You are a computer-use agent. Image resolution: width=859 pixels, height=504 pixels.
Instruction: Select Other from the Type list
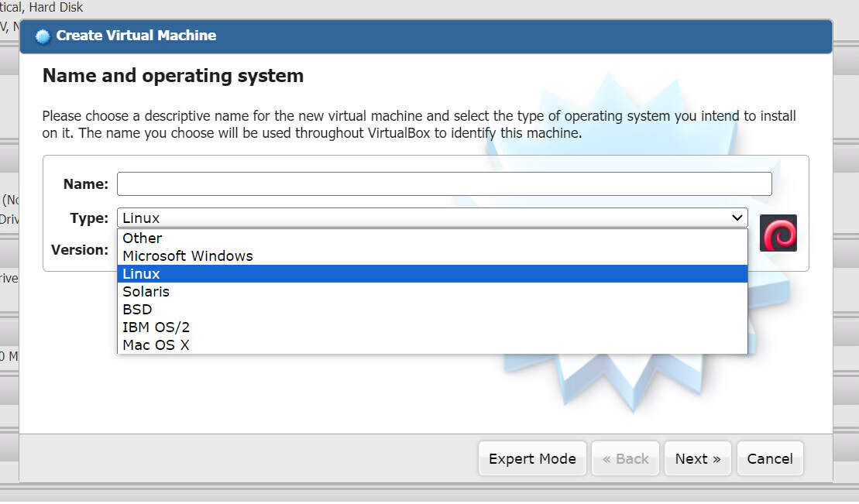[x=432, y=238]
